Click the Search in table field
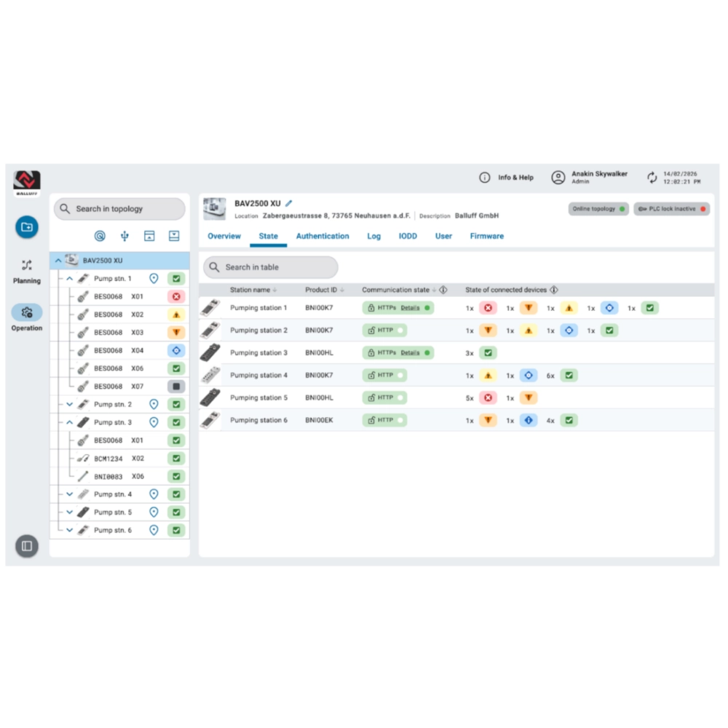Viewport: 728px width, 728px height. [271, 267]
